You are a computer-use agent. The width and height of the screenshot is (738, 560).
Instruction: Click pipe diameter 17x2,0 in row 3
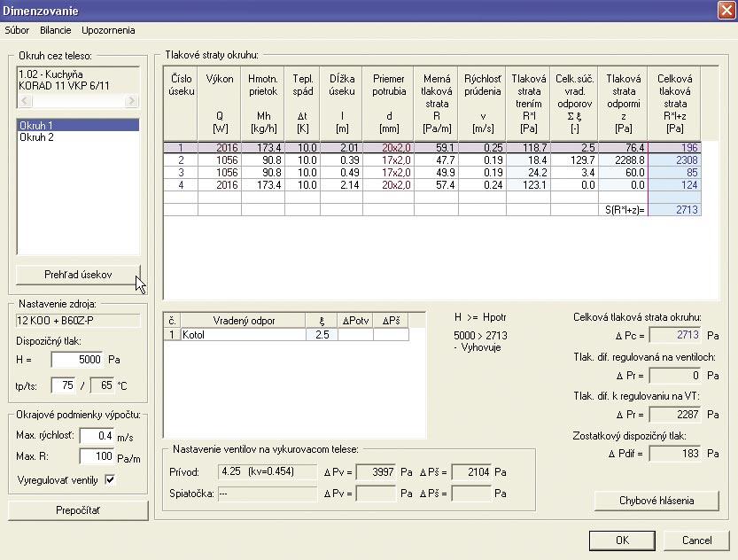(389, 173)
